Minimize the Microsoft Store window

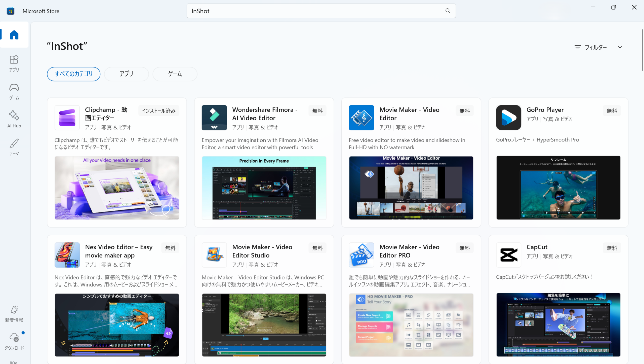pos(593,7)
